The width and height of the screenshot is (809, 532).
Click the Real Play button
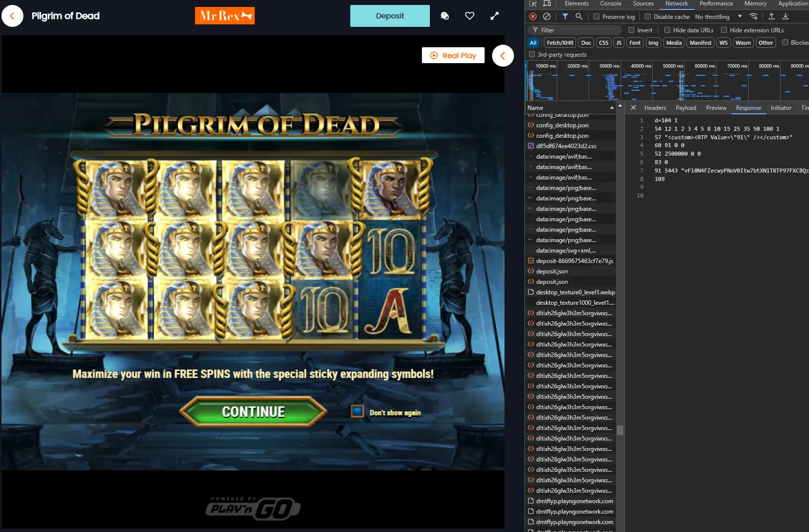pos(453,55)
